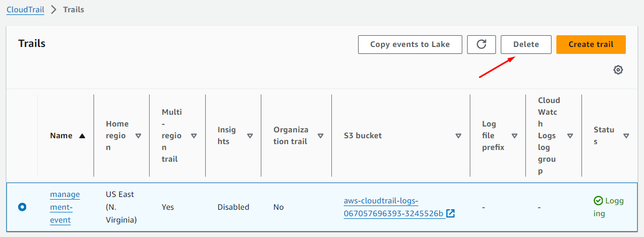
Task: Sort by Multi-region trail column arrow
Action: (x=194, y=136)
